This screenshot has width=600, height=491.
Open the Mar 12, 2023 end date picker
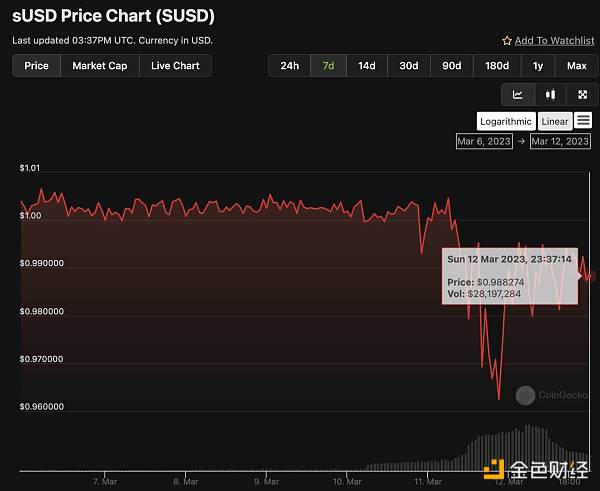pyautogui.click(x=560, y=141)
